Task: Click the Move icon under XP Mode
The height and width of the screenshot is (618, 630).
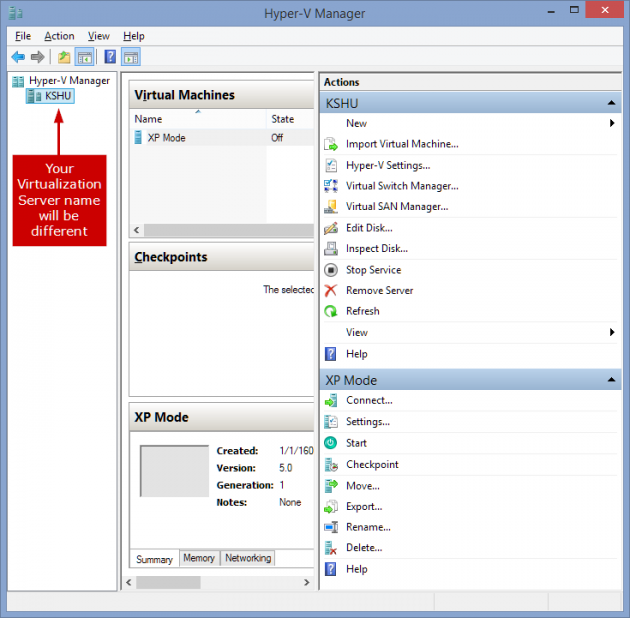Action: point(331,486)
